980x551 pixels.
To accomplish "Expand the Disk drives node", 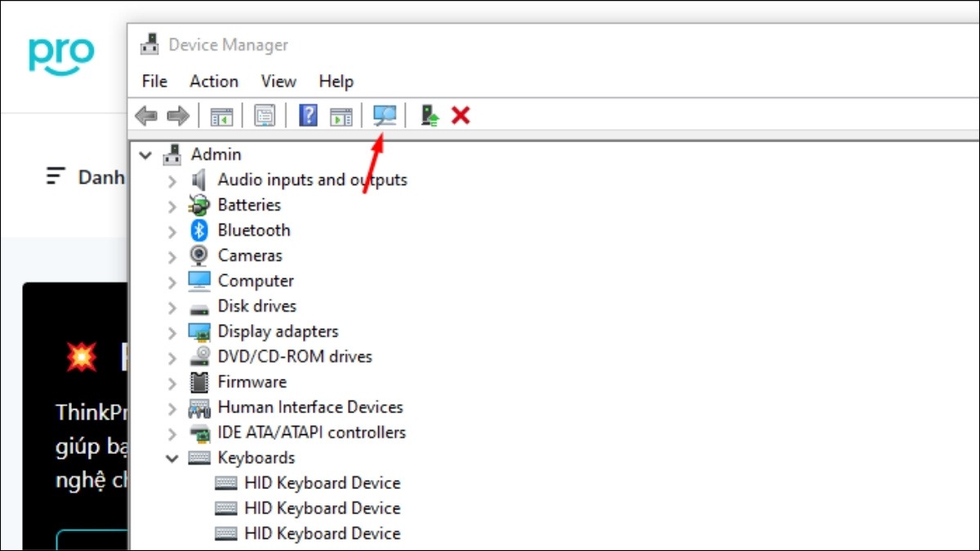I will [171, 307].
